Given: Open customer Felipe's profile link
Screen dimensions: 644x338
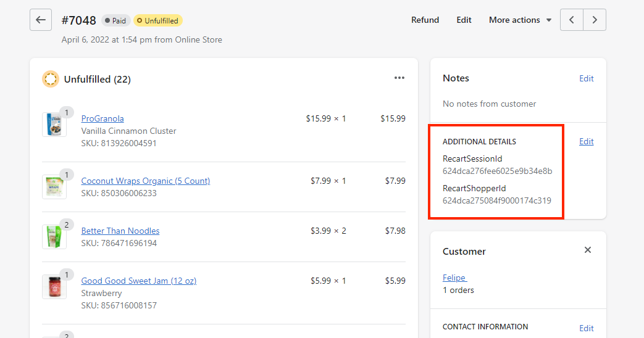Looking at the screenshot, I should (x=454, y=278).
